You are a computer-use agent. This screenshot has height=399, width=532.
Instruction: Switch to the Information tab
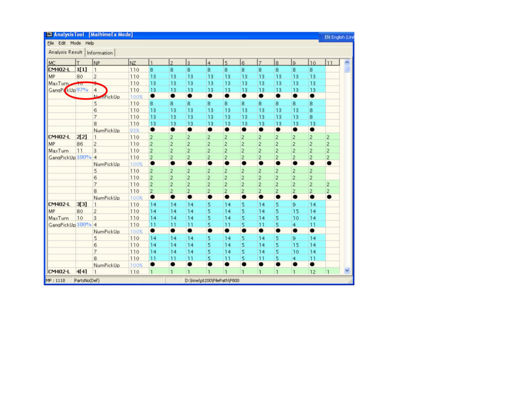100,53
